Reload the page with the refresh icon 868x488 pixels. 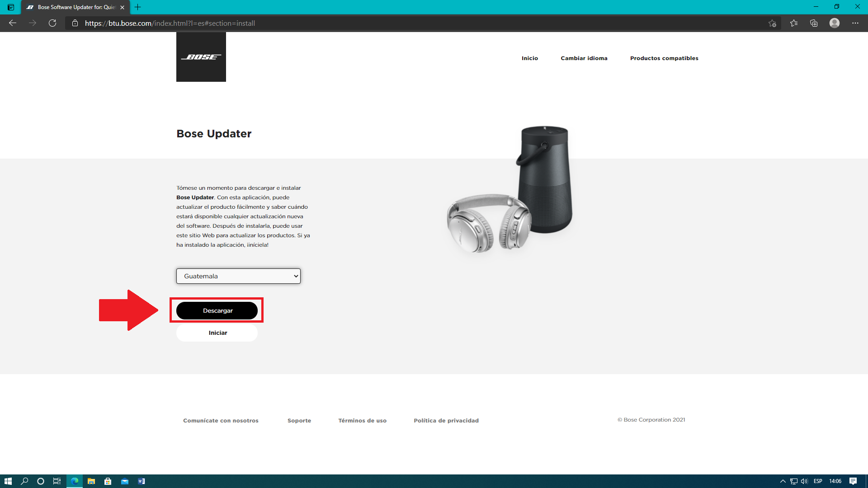pos(52,23)
